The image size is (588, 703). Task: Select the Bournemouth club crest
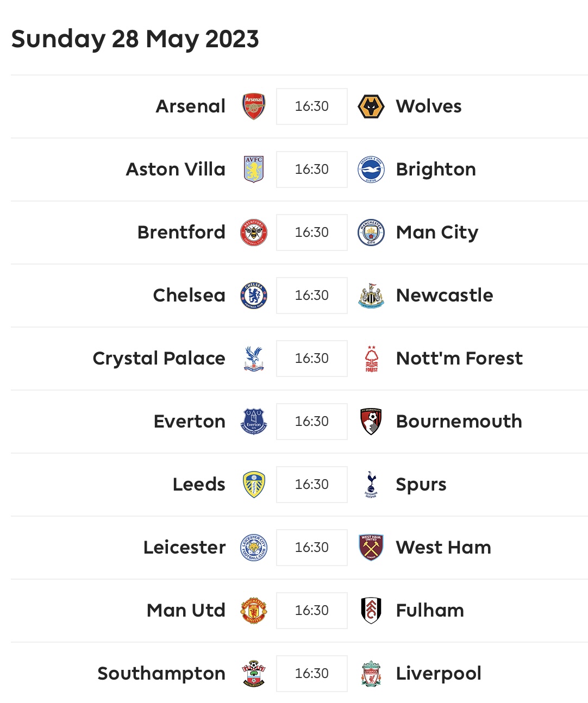[x=371, y=422]
